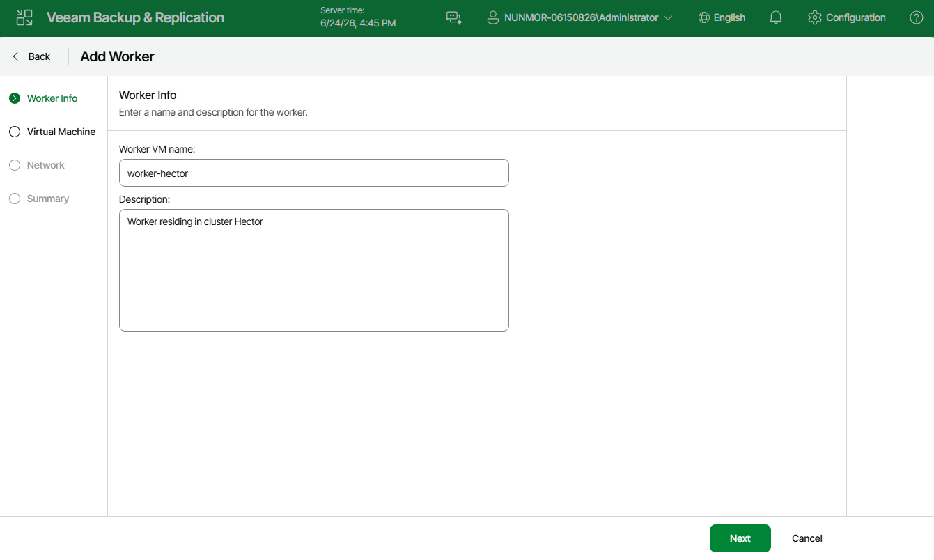Click the Veeam logo icon
This screenshot has width=934, height=560.
pyautogui.click(x=24, y=17)
